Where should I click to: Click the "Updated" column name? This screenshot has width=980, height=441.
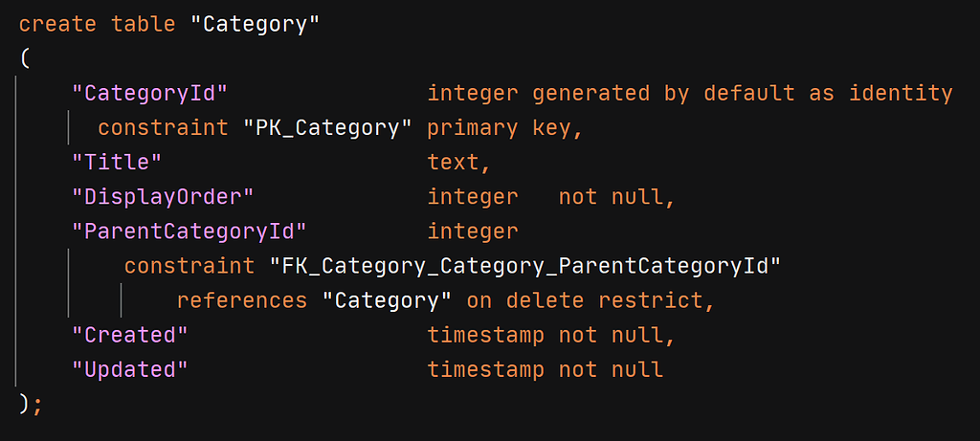tap(130, 369)
